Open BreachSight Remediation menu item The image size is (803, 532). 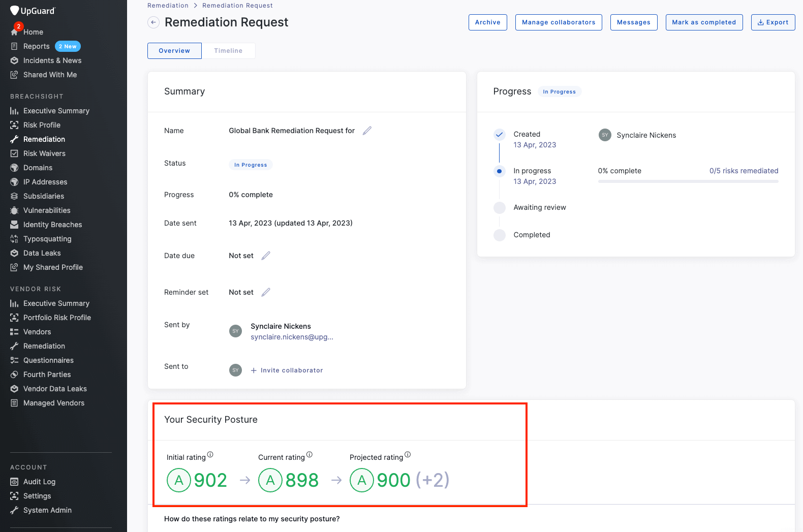coord(44,139)
